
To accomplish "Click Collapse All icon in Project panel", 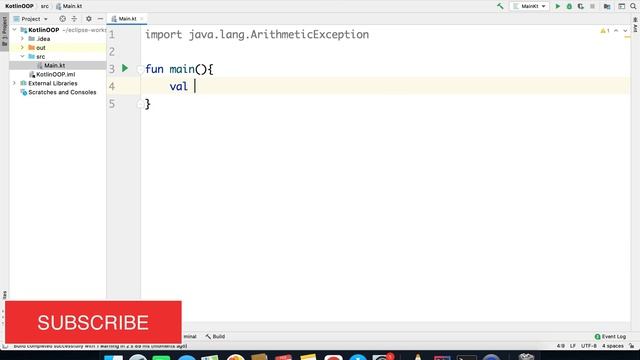I will click(74, 19).
